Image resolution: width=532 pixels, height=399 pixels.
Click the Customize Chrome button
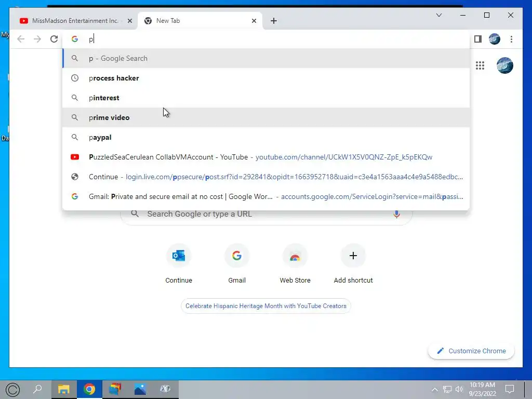(x=471, y=351)
